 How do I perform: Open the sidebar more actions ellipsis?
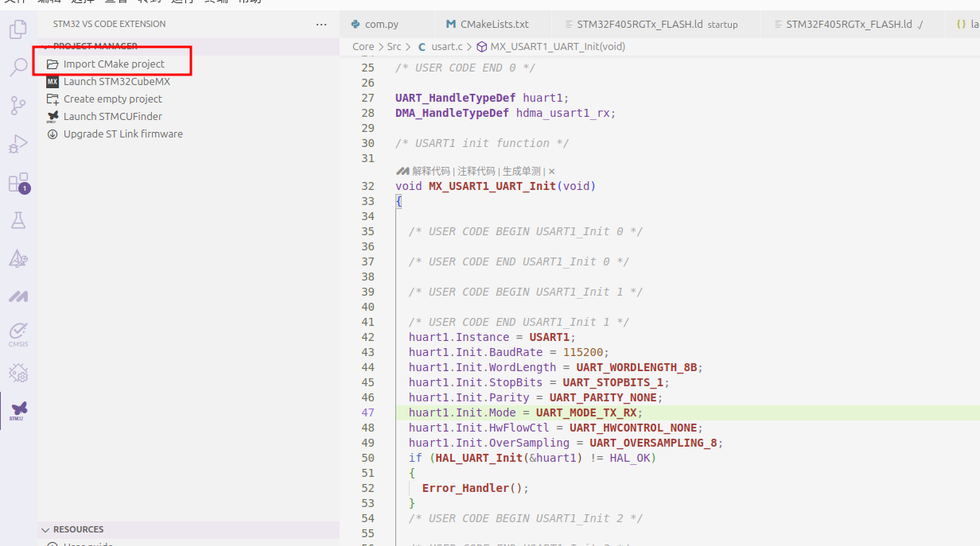(x=321, y=25)
